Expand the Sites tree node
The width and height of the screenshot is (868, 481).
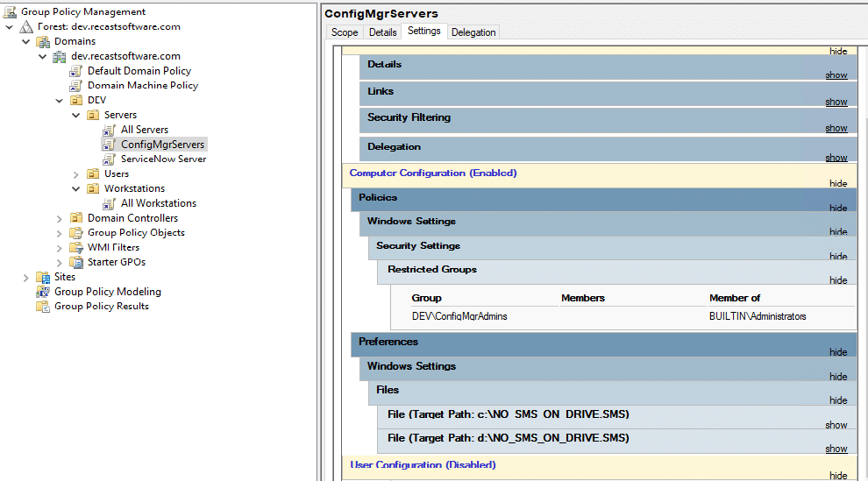(25, 277)
